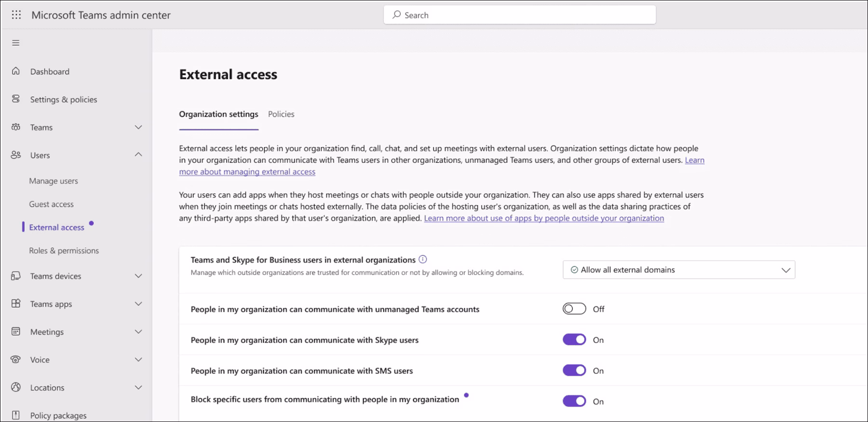
Task: Expand the Locations chevron
Action: (138, 388)
